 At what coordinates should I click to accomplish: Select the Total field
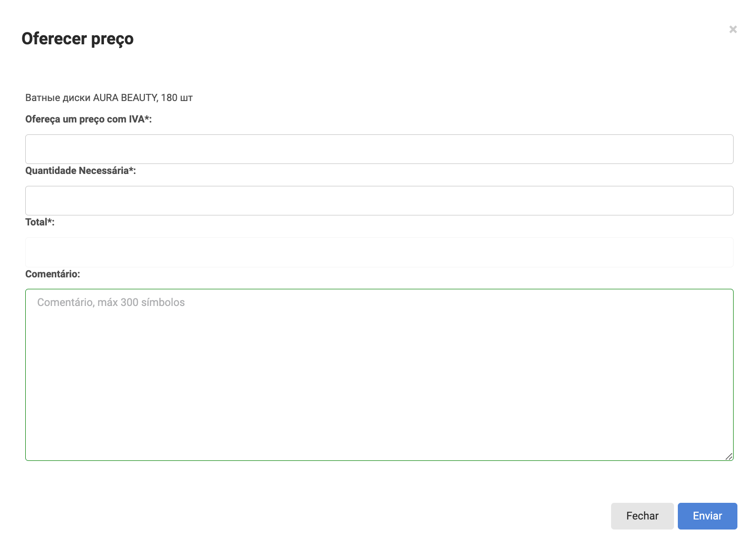point(379,252)
